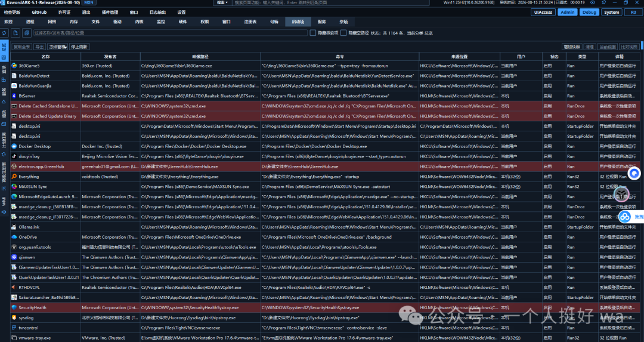Viewport: 644px width, 342px height.
Task: Click the sysdiag shield icon
Action: coord(14,318)
